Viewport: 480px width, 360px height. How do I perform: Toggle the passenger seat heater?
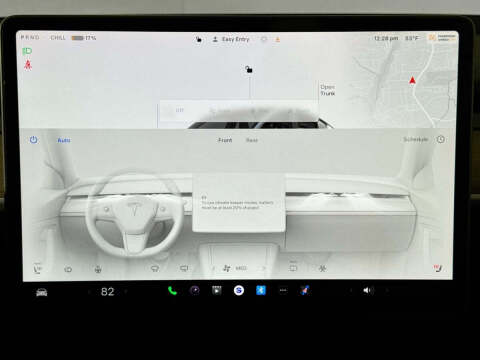click(x=438, y=268)
